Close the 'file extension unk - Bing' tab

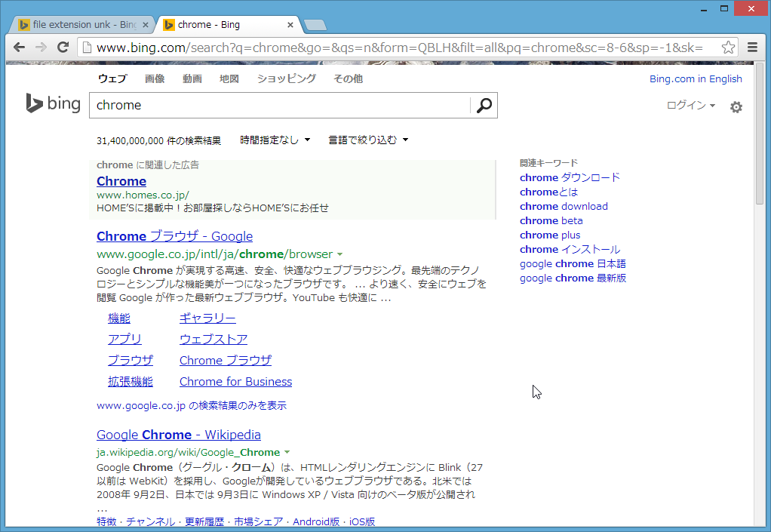[145, 25]
